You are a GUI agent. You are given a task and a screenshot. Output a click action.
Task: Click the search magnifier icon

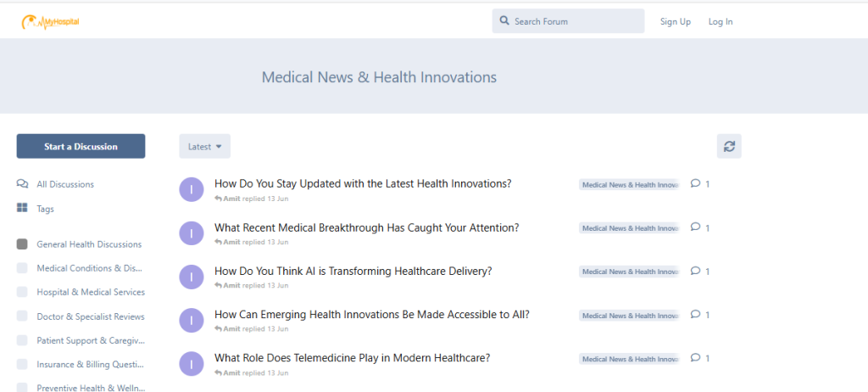click(x=504, y=20)
